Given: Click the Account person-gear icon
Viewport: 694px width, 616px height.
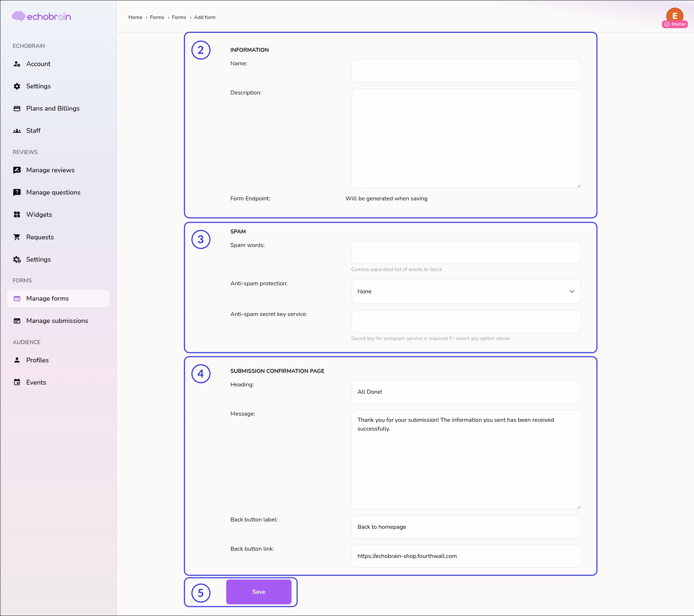Looking at the screenshot, I should [17, 64].
